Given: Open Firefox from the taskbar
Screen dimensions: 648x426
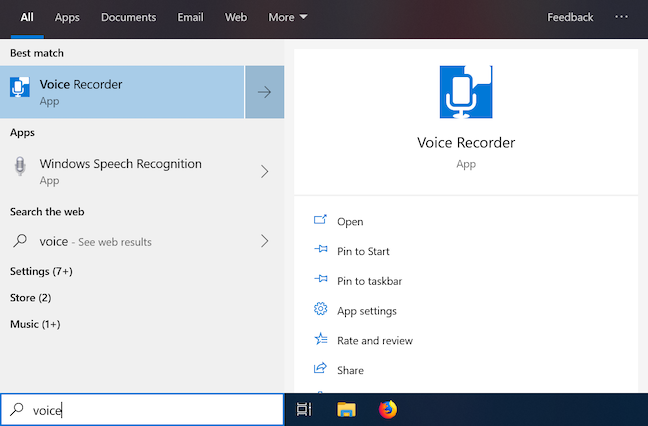Looking at the screenshot, I should (387, 409).
